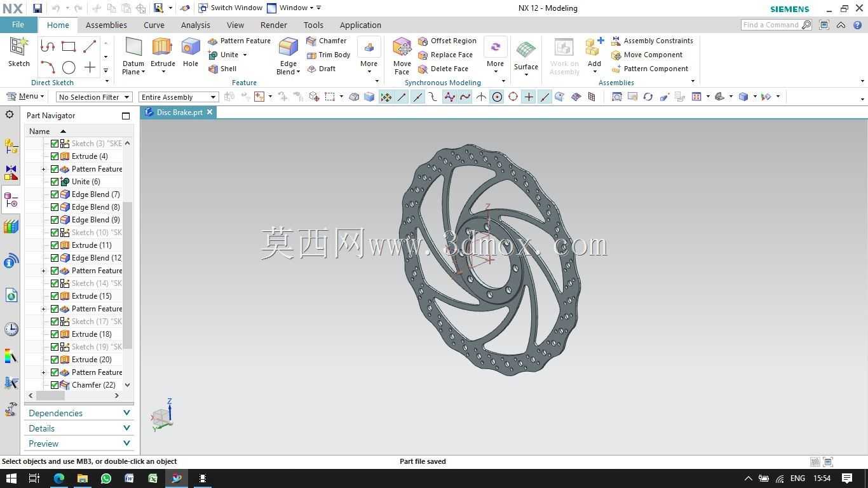Click the Move Component command
The image size is (868, 488).
coord(647,55)
